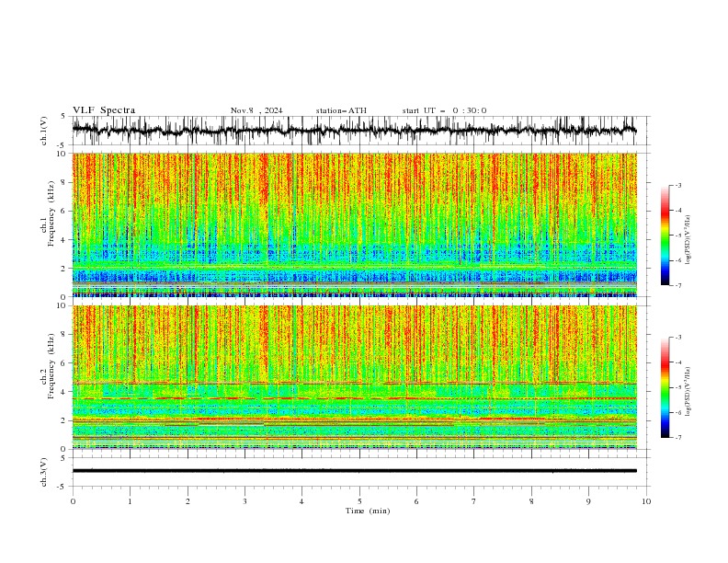Select the "start UT = 0:30:0" text
This screenshot has height=563, width=728.
coord(444,110)
